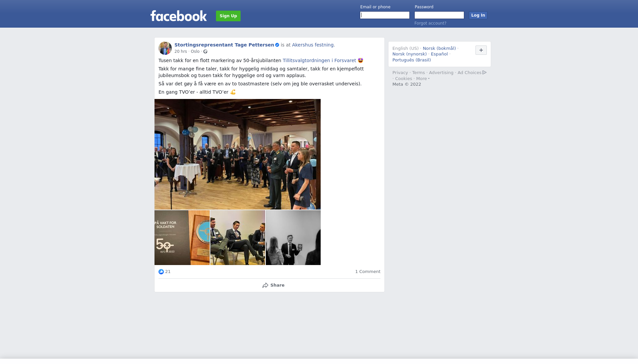This screenshot has width=638, height=364.
Task: Click the green Sign Up button
Action: tap(228, 16)
